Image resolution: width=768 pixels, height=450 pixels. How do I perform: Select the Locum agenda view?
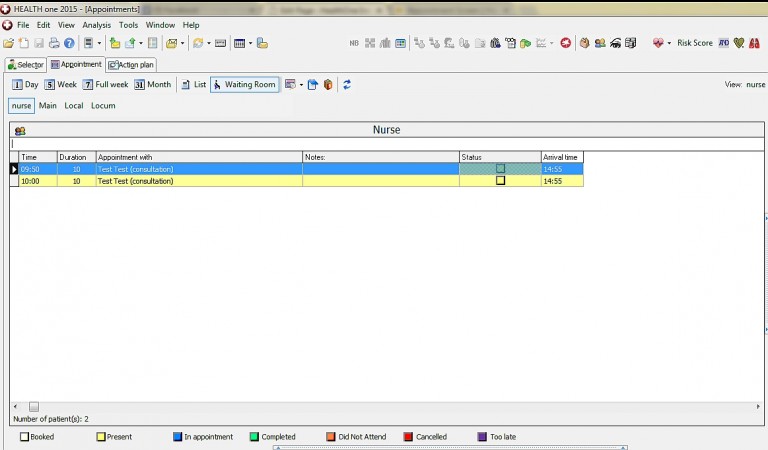point(103,105)
